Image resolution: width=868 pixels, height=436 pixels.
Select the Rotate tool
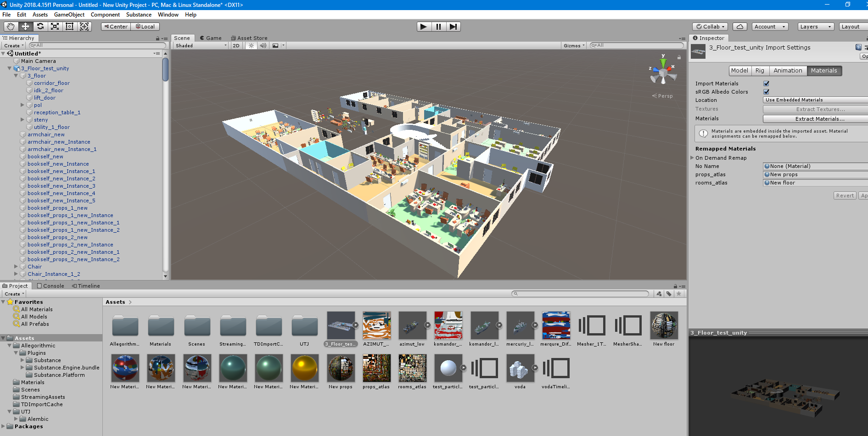click(40, 27)
